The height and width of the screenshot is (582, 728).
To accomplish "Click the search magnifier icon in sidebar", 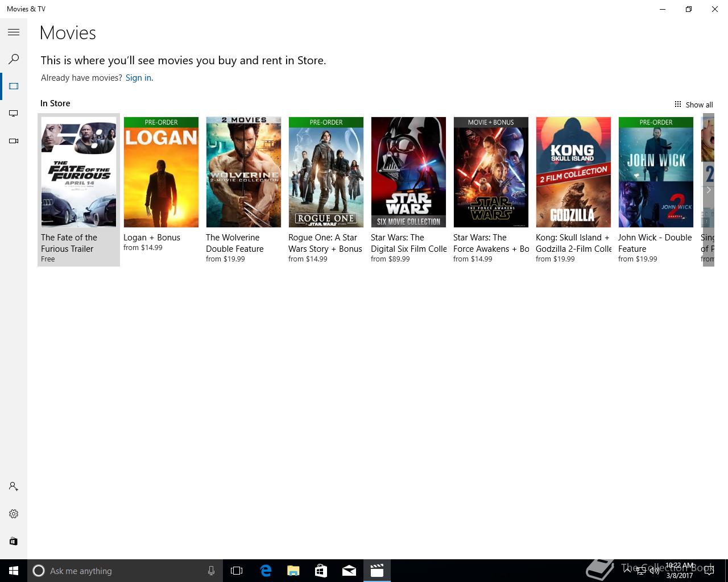I will pyautogui.click(x=14, y=59).
